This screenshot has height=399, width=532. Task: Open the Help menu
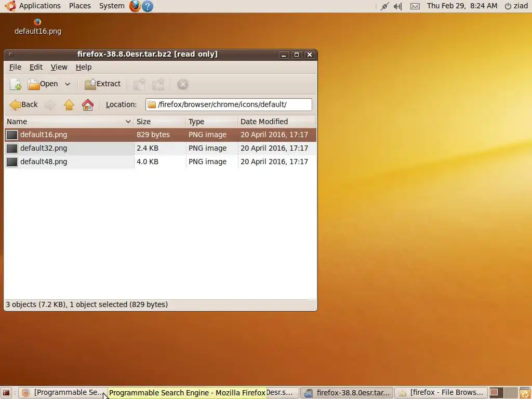(84, 67)
